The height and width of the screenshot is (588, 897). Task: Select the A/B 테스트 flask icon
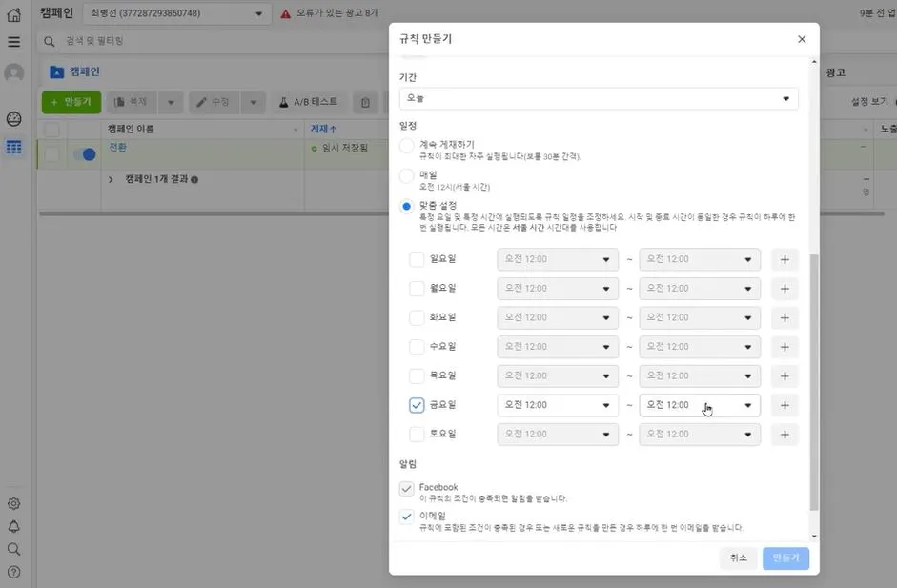point(284,101)
